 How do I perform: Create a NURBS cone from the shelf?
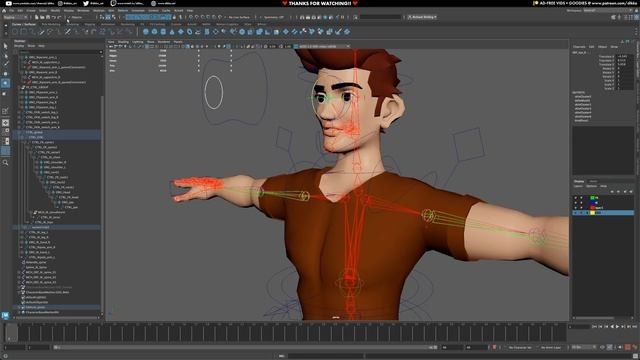coord(172,31)
